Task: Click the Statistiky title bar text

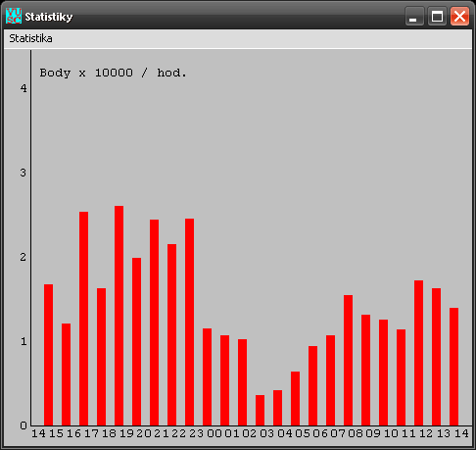Action: point(49,17)
